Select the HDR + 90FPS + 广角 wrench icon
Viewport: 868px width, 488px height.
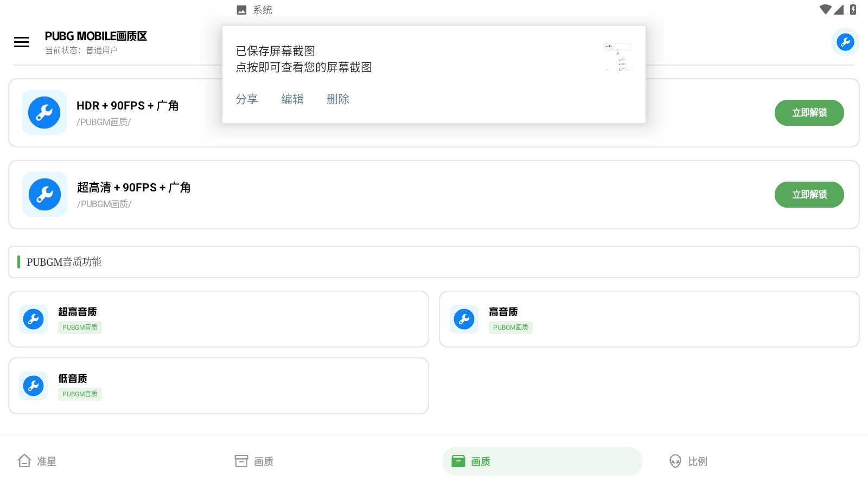point(44,112)
